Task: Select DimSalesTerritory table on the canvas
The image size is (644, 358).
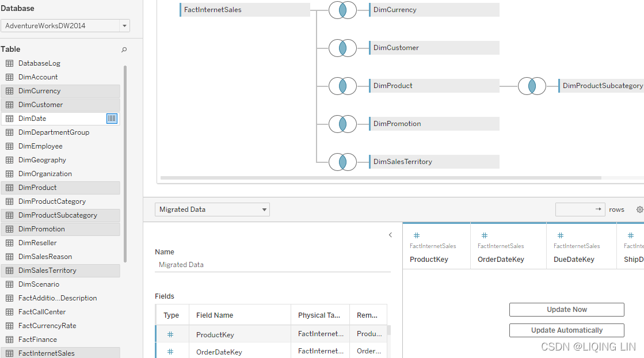Action: (434, 162)
